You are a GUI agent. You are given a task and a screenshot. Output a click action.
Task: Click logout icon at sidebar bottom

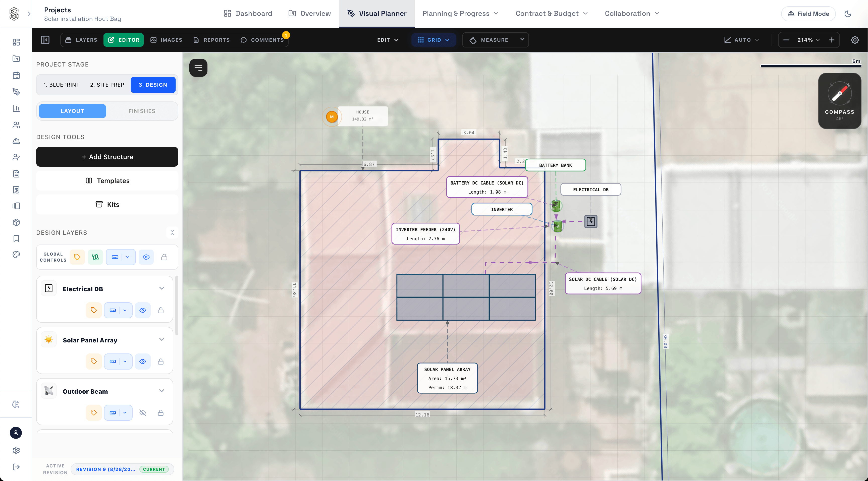16,467
